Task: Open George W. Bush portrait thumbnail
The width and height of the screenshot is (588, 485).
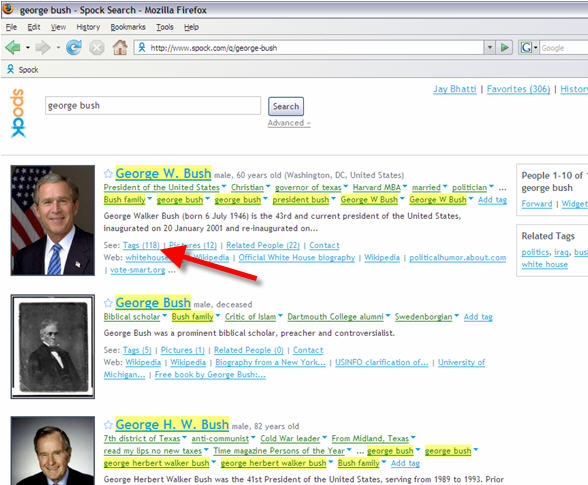Action: click(x=52, y=220)
